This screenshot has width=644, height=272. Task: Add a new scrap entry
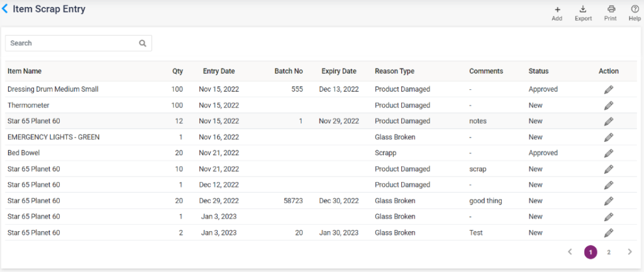pos(557,13)
